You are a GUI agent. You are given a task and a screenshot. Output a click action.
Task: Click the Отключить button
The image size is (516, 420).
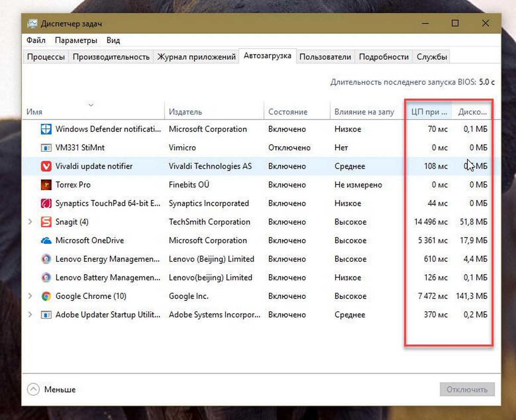point(467,389)
